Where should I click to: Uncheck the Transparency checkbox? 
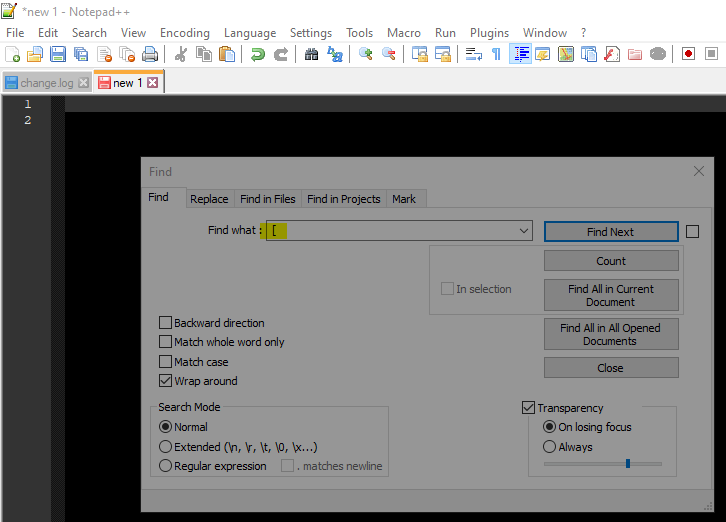[x=528, y=408]
